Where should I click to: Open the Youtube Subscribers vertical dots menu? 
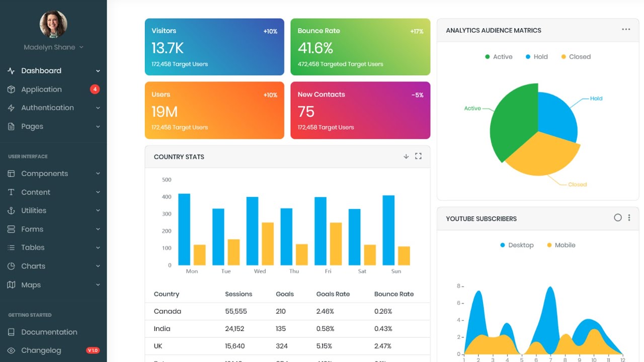coord(629,218)
